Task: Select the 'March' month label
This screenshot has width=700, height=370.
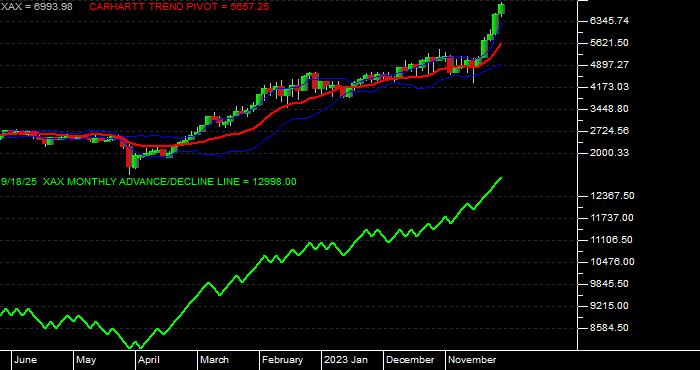Action: coord(214,360)
